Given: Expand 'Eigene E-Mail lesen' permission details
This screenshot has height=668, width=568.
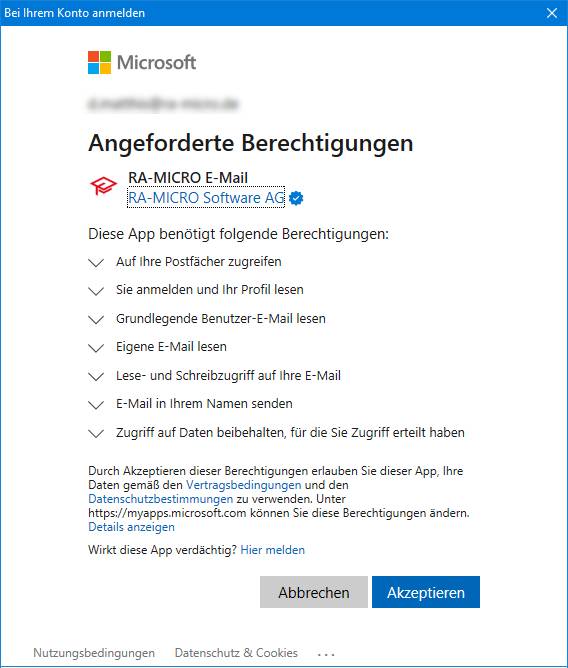Looking at the screenshot, I should click(x=96, y=348).
